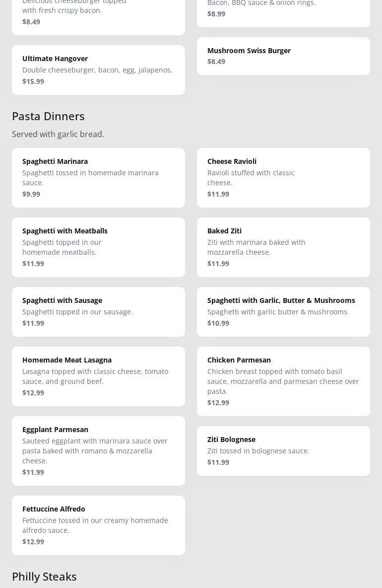Pick the Spaghetti with Sausage item
Screen dimensions: 382x588
coord(98,311)
